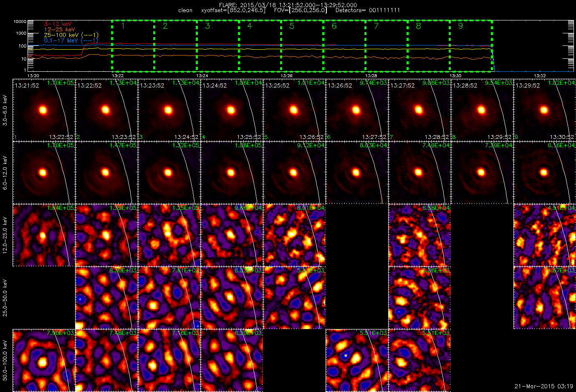Click the 25.0-50.0 keV image for interval 4

point(232,298)
